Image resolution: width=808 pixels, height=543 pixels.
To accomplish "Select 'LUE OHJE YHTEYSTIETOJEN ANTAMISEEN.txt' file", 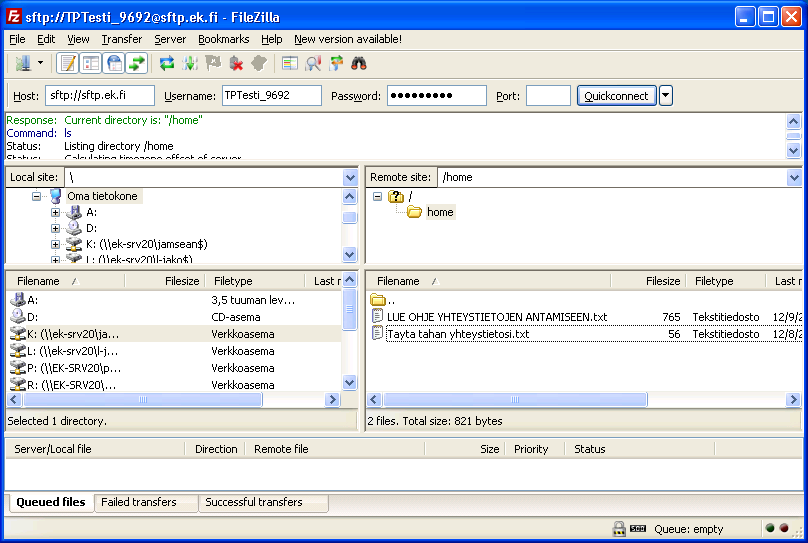I will [x=585, y=317].
